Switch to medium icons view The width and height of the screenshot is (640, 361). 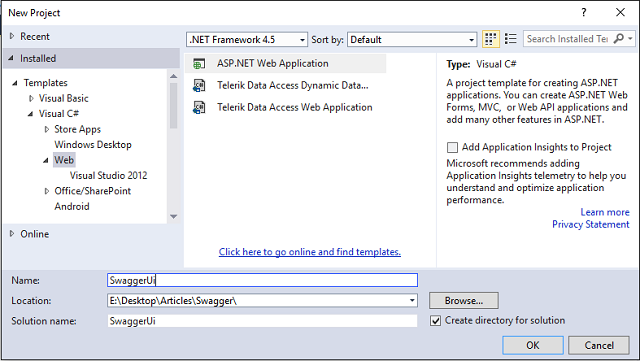tap(491, 39)
